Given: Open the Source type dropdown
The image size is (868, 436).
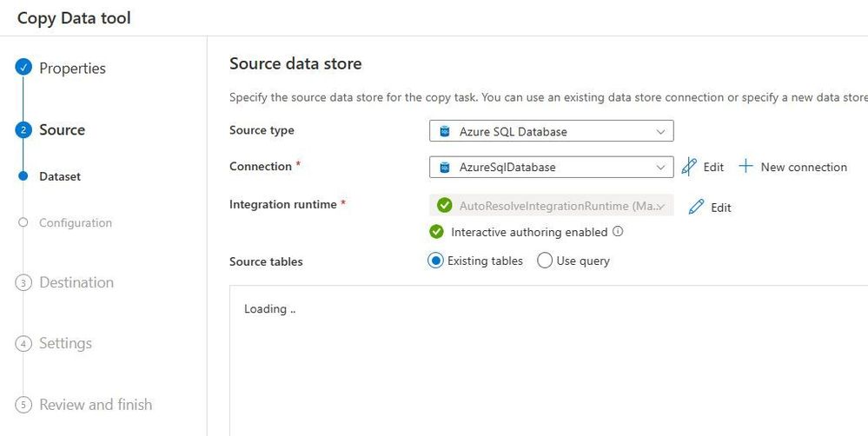Looking at the screenshot, I should tap(551, 132).
